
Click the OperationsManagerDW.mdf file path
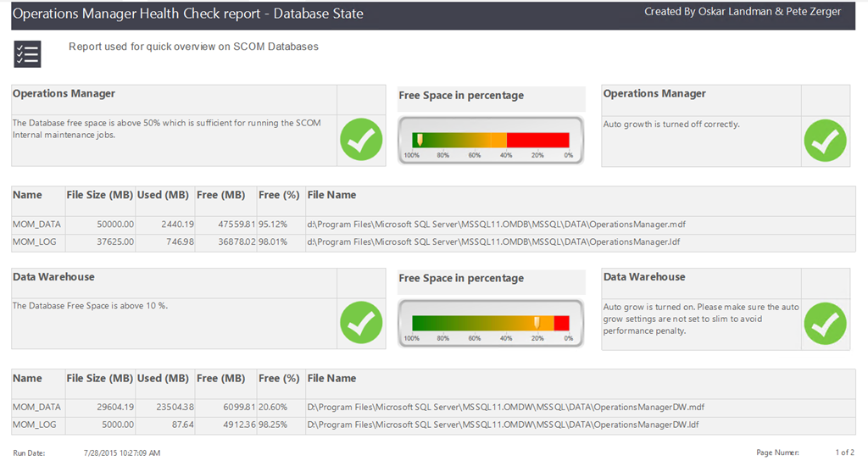coord(506,407)
